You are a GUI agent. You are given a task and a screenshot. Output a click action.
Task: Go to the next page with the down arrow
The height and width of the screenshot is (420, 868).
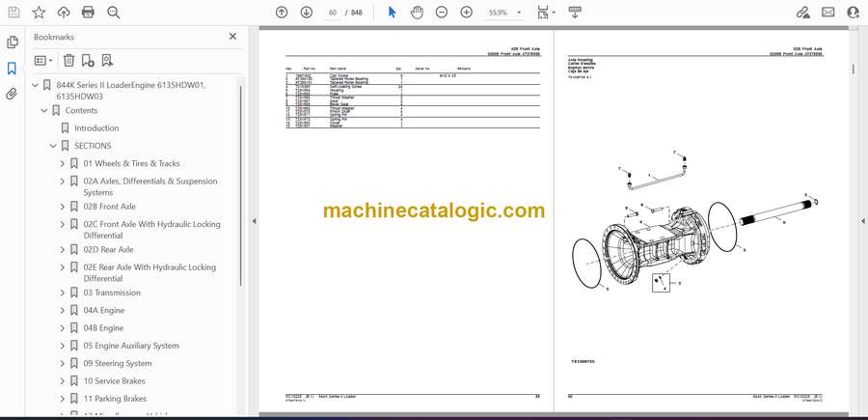point(306,13)
